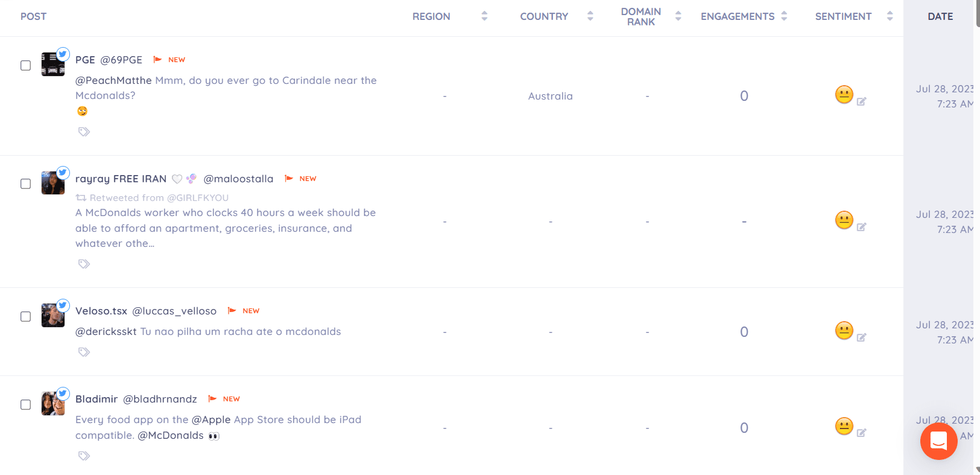Click the tag icon under Bladimir post
The height and width of the screenshot is (475, 980).
(x=84, y=456)
